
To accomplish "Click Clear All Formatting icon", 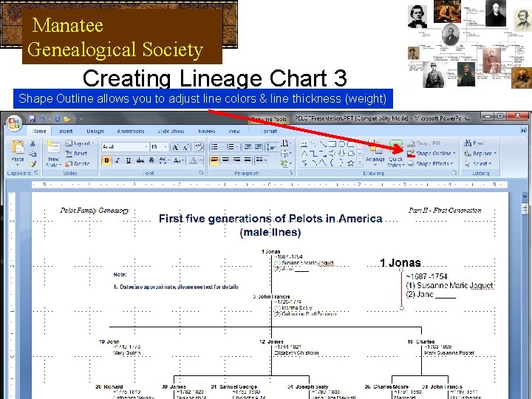I will pyautogui.click(x=199, y=147).
